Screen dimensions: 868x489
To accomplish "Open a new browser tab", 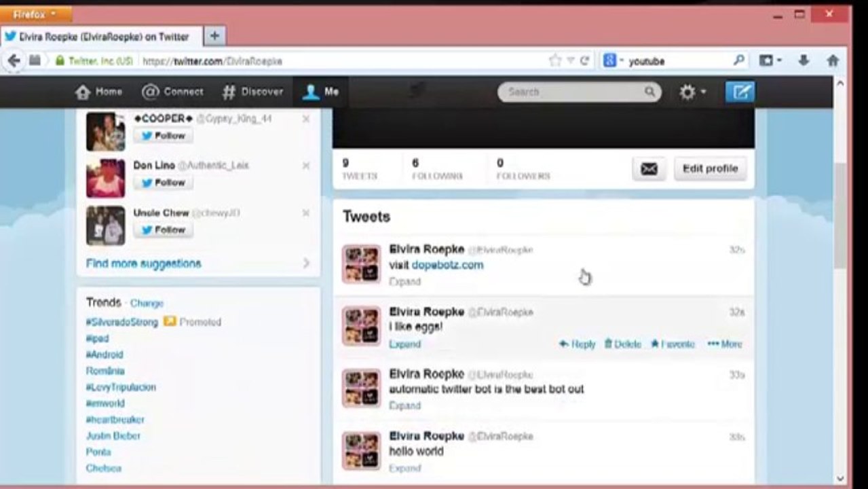I will pos(214,36).
